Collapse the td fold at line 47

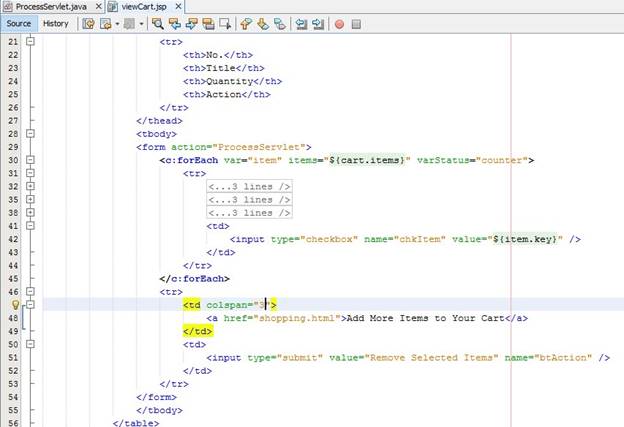click(x=30, y=304)
